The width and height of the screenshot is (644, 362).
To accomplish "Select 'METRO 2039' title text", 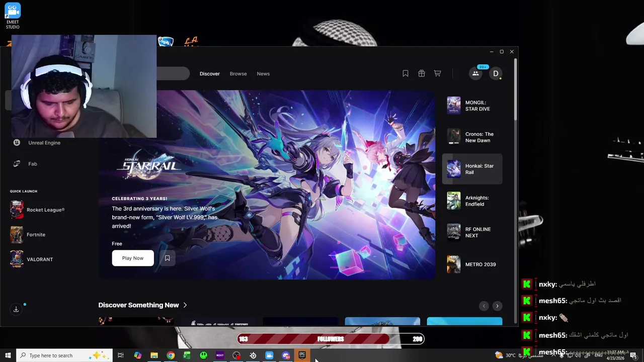I will tap(480, 264).
